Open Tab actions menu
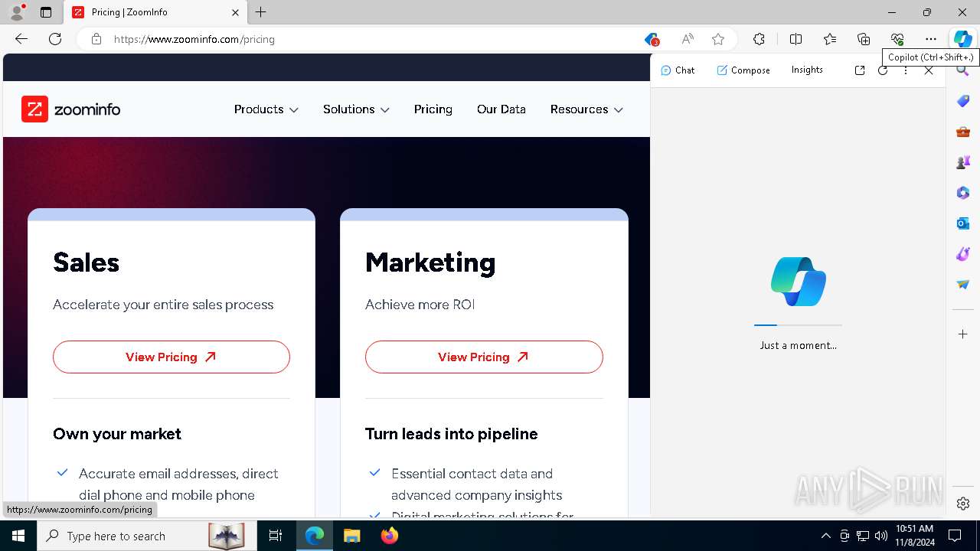The height and width of the screenshot is (551, 980). click(46, 12)
